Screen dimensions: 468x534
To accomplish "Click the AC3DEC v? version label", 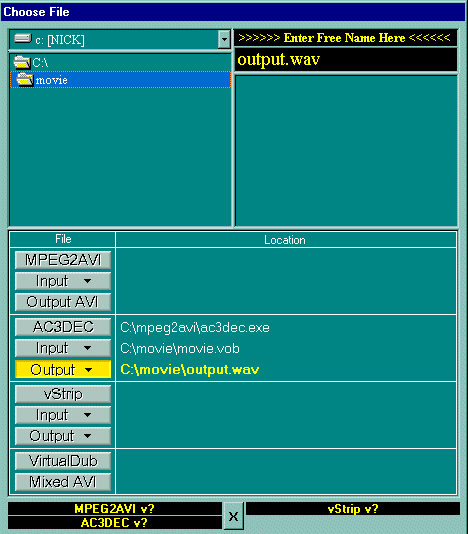I will 115,522.
